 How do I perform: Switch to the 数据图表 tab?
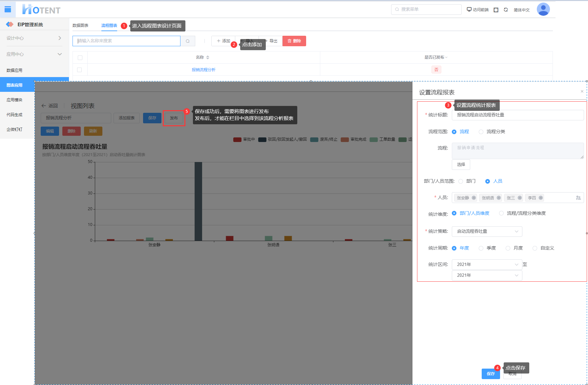(x=80, y=26)
